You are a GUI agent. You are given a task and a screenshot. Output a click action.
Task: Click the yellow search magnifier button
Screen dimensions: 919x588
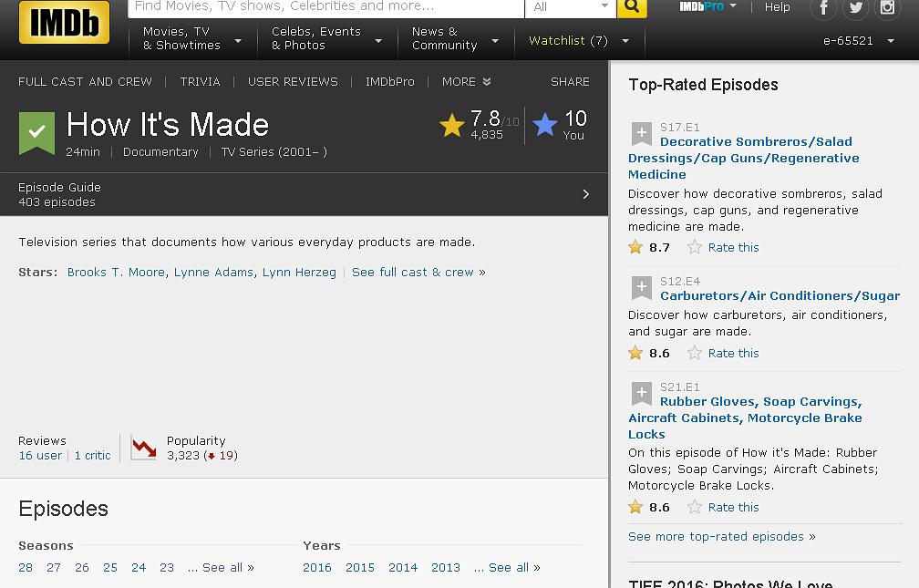[632, 7]
